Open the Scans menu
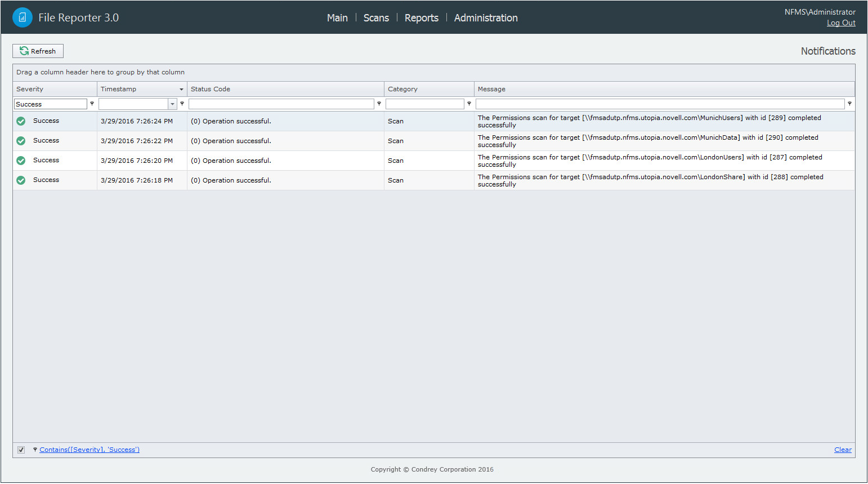 (x=376, y=18)
